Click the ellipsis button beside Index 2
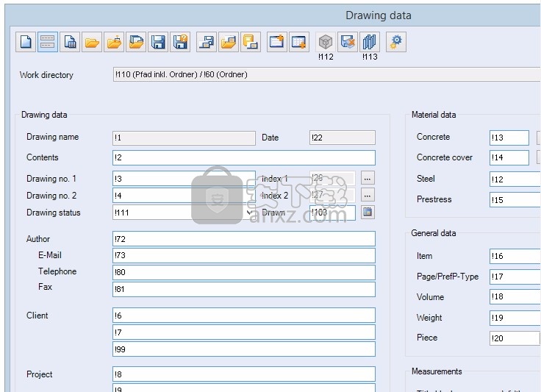This screenshot has height=392, width=541. click(x=368, y=195)
